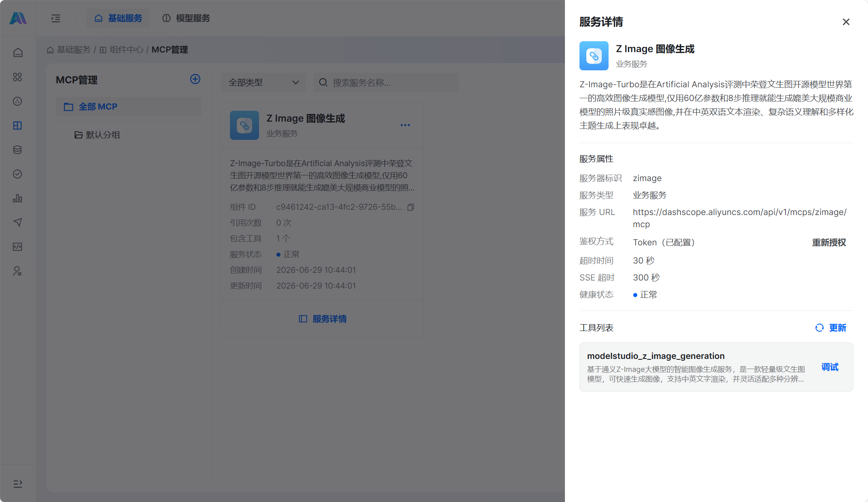Open the card's more options menu

point(405,125)
